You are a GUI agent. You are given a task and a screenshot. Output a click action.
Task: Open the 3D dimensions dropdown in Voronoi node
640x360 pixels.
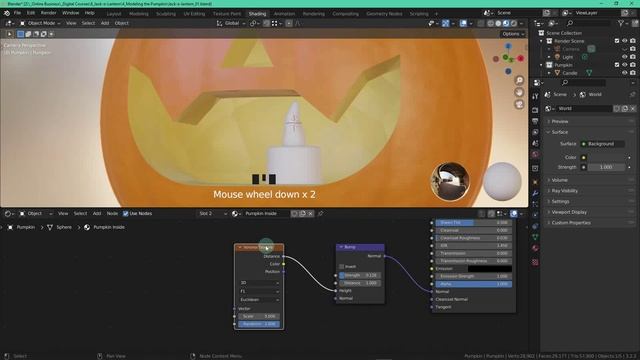pos(259,282)
